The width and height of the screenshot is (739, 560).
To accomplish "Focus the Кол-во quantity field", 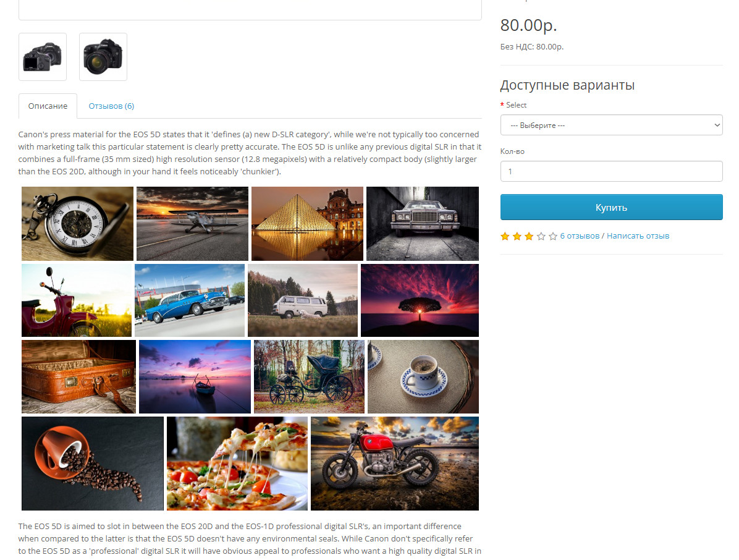I will click(x=611, y=171).
